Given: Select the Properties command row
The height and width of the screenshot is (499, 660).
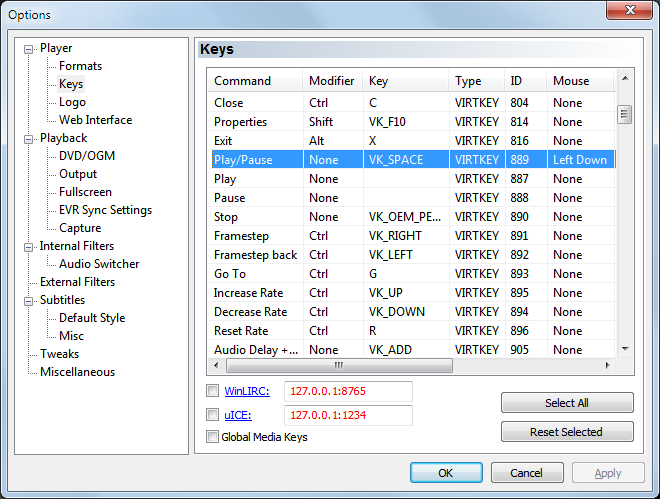Looking at the screenshot, I should (x=412, y=122).
